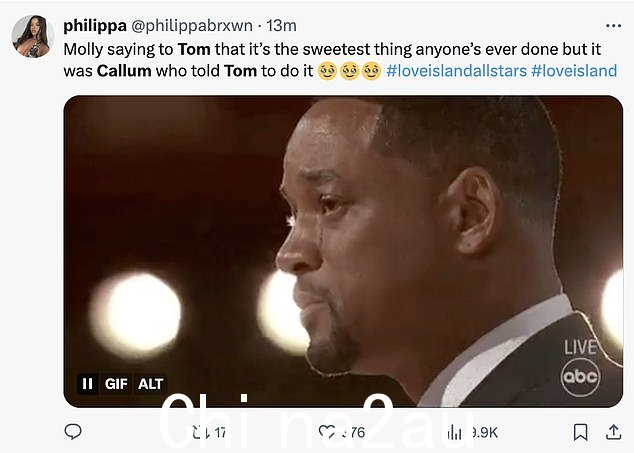The height and width of the screenshot is (453, 634).
Task: Bookmark this tweet
Action: 581,432
